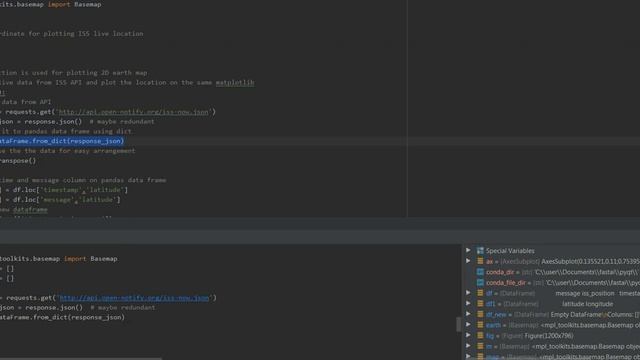
Task: Click the transpose() line in the editor
Action: pyautogui.click(x=18, y=161)
